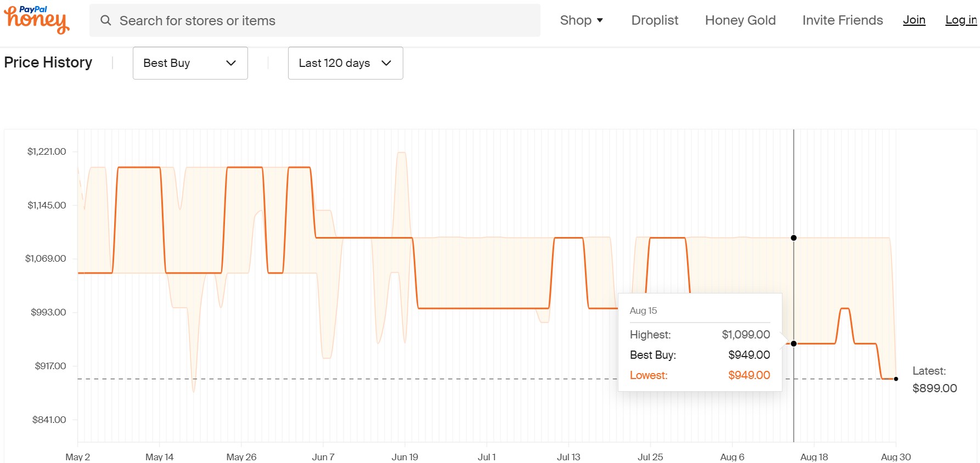Image resolution: width=980 pixels, height=463 pixels.
Task: Expand the Last 120 days range selector
Action: tap(346, 63)
